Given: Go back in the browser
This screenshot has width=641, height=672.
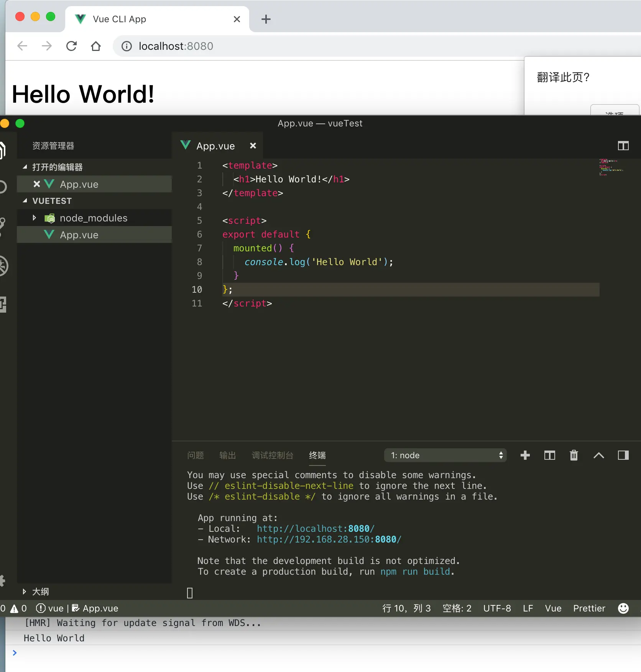Looking at the screenshot, I should pos(23,46).
